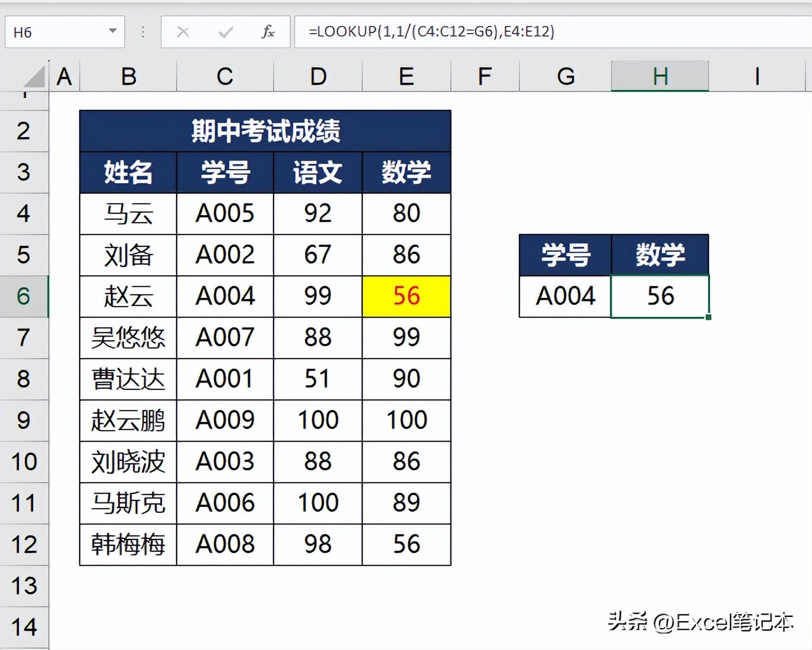Click the 数学 header in column E

[x=407, y=173]
